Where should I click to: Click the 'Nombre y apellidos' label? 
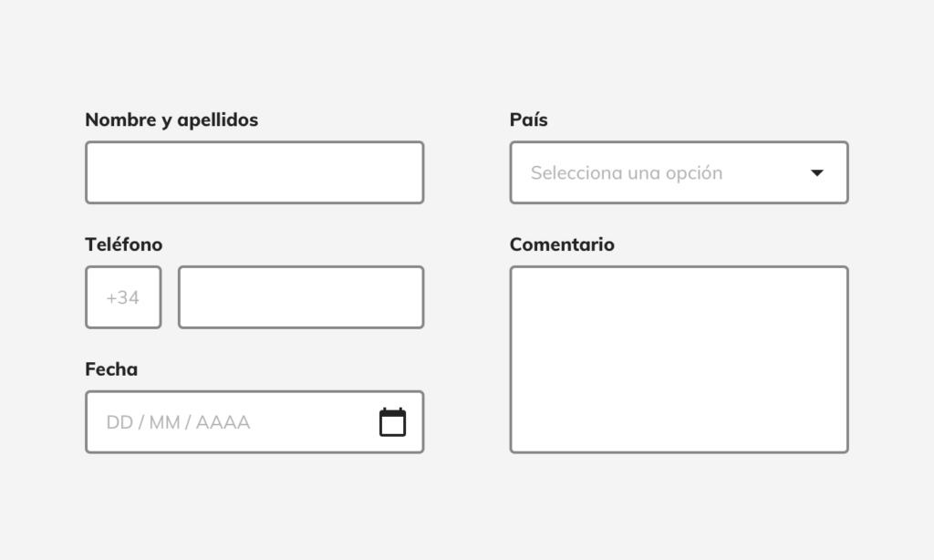pos(171,119)
